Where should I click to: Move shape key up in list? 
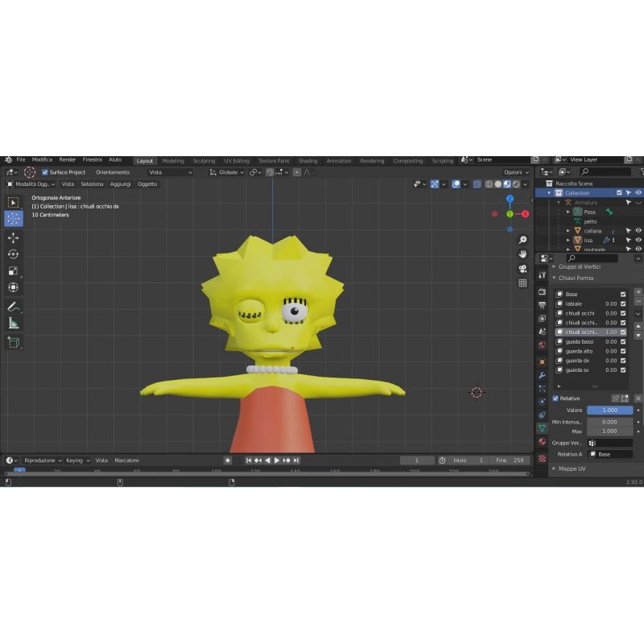click(638, 326)
